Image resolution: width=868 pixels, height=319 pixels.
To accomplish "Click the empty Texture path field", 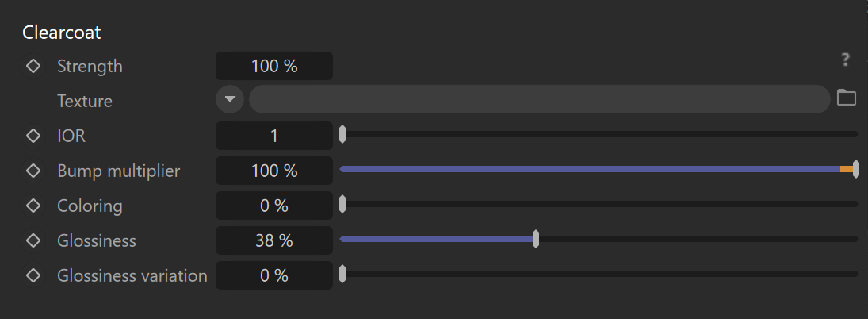I will click(540, 100).
